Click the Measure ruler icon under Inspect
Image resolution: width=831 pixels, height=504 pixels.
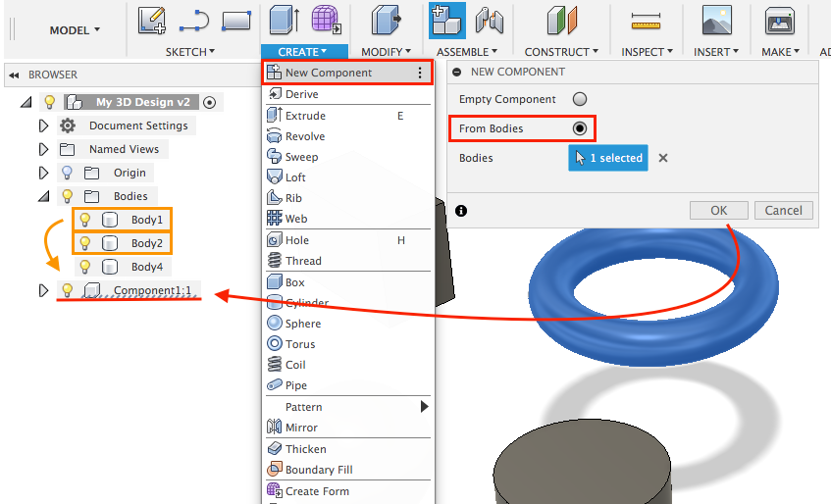tap(646, 20)
